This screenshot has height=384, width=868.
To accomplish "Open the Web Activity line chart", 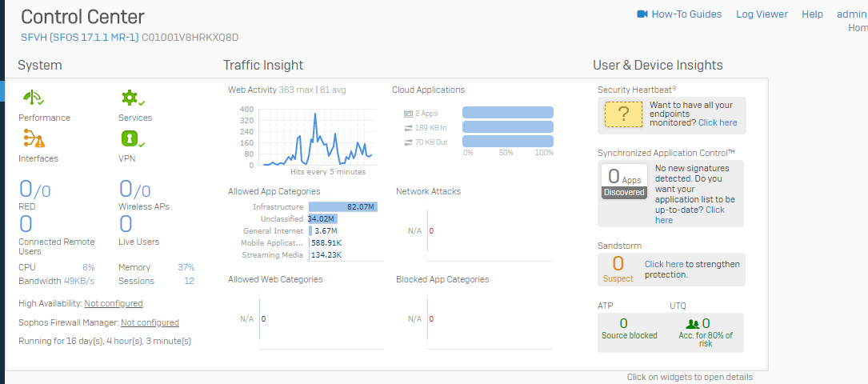I will [x=317, y=137].
